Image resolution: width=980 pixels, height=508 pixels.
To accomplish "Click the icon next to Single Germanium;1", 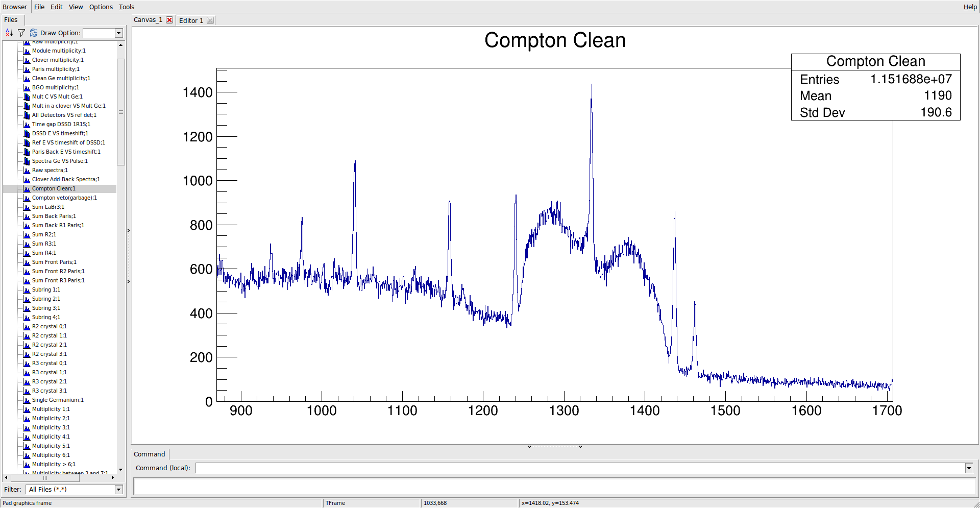I will point(27,400).
